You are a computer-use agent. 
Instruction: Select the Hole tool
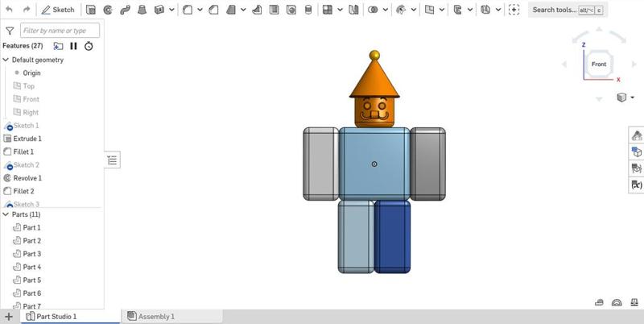[x=291, y=10]
